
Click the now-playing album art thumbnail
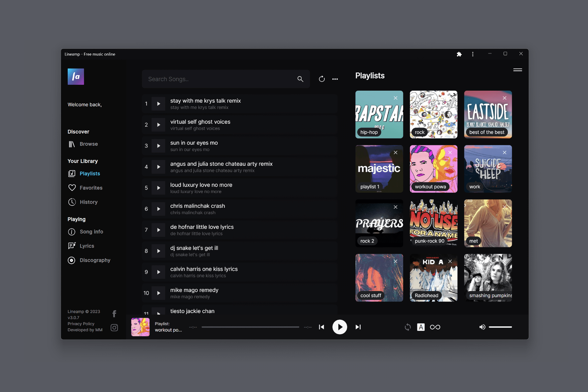(x=140, y=327)
